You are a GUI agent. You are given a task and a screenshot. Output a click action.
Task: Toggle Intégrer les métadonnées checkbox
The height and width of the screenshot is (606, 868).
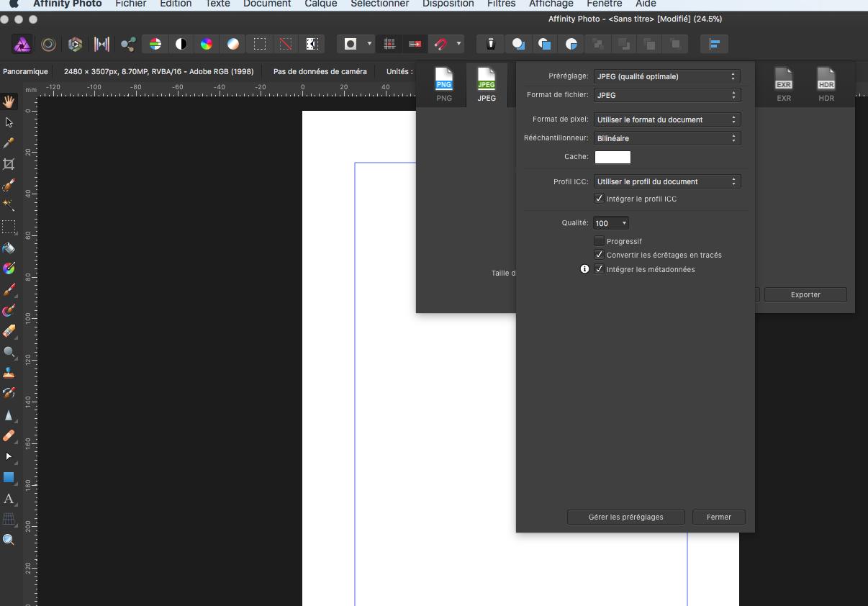[x=599, y=269]
